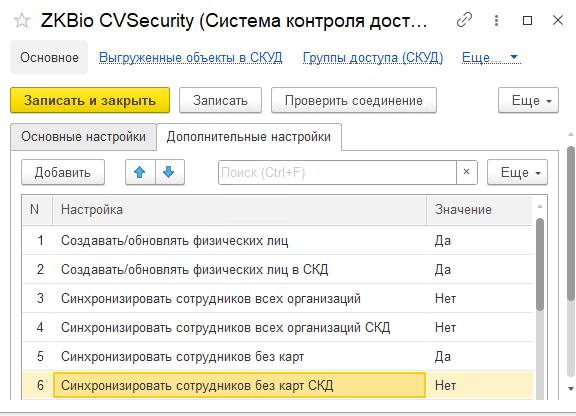Viewport: 576px width, 416px height.
Task: Open the Основное section
Action: tap(49, 57)
